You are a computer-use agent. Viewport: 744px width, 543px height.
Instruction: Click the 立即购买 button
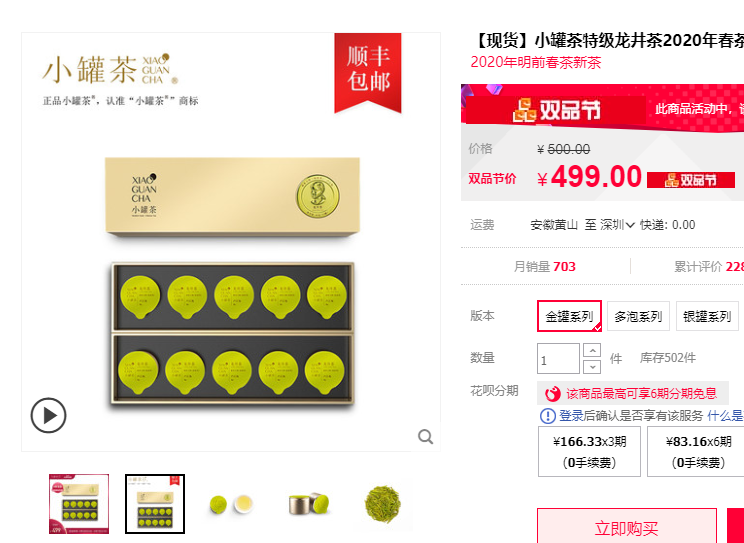627,526
